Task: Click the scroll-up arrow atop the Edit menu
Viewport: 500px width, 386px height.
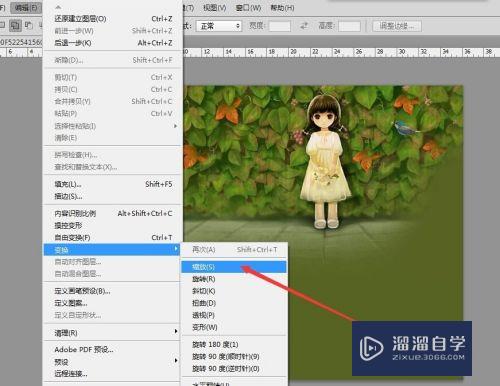Action: click(58, 7)
